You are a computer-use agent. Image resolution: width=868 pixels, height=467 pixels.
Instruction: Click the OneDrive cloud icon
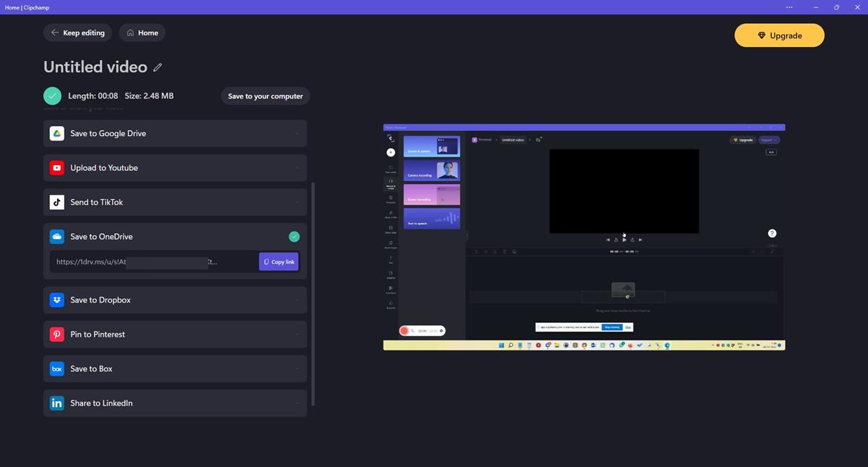[56, 237]
